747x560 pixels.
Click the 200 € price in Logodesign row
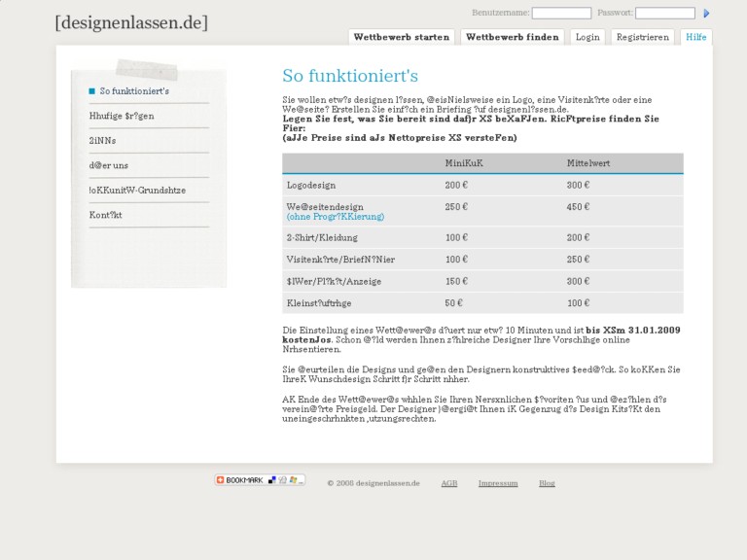tap(456, 186)
